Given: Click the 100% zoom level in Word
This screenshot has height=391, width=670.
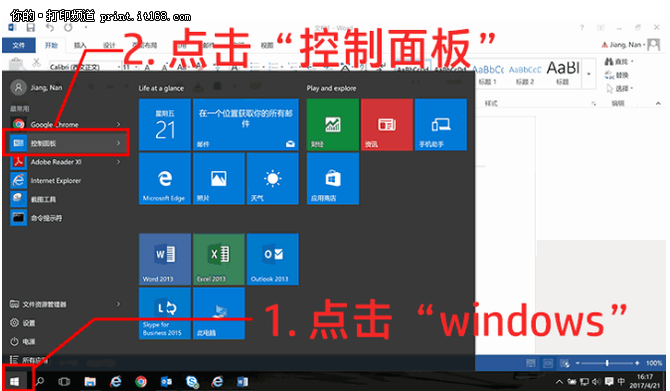Looking at the screenshot, I should tap(654, 363).
